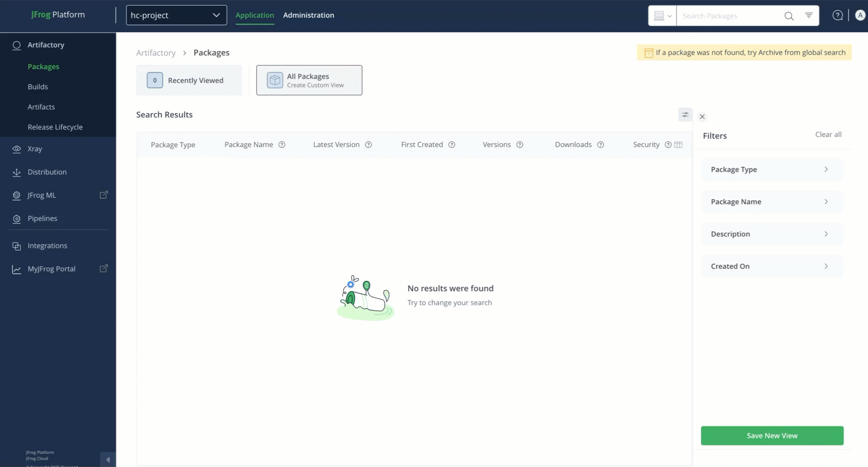
Task: Expand the Package Type filter
Action: (x=771, y=169)
